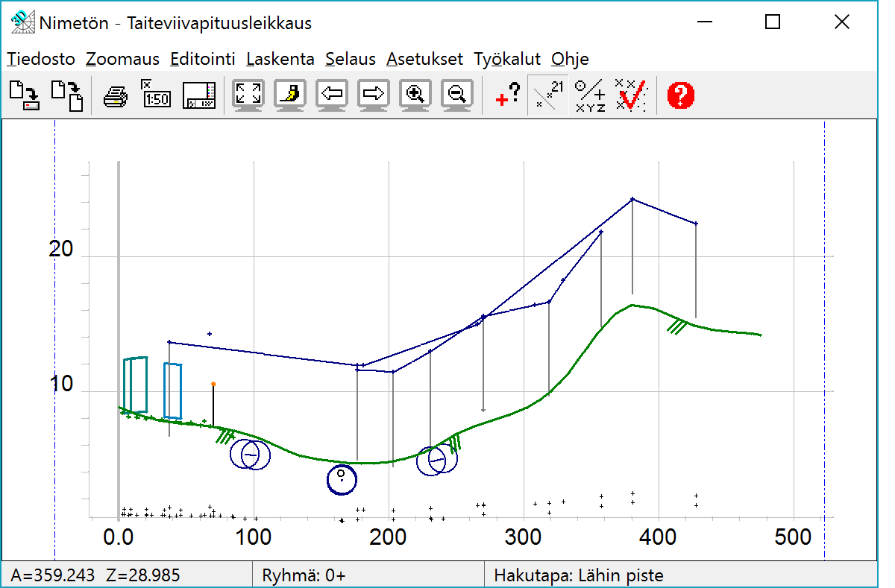Pan view left with the left arrow icon
Screen dimensions: 895x588
332,95
